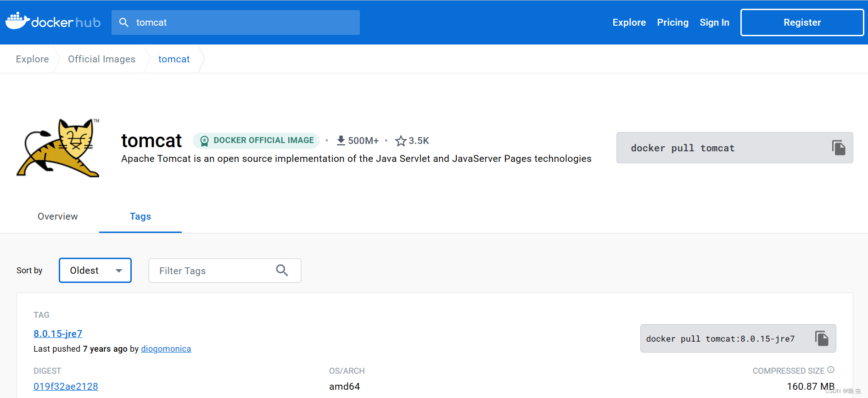Open diogomonica user profile link
This screenshot has height=398, width=868.
166,349
